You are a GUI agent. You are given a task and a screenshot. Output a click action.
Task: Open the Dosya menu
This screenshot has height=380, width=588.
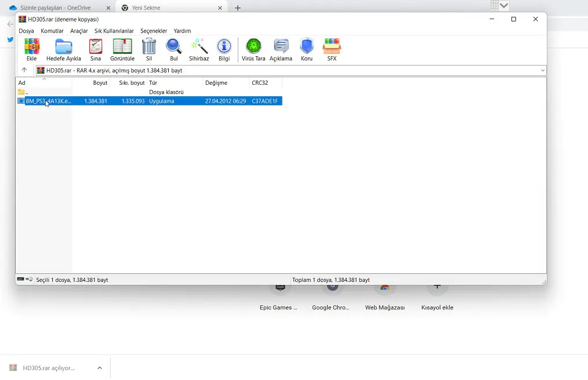pos(26,31)
